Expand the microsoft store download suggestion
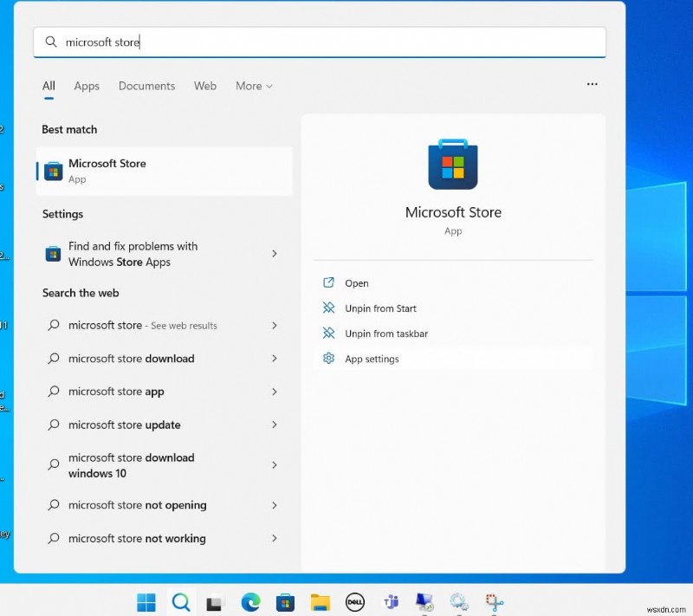 tap(275, 359)
